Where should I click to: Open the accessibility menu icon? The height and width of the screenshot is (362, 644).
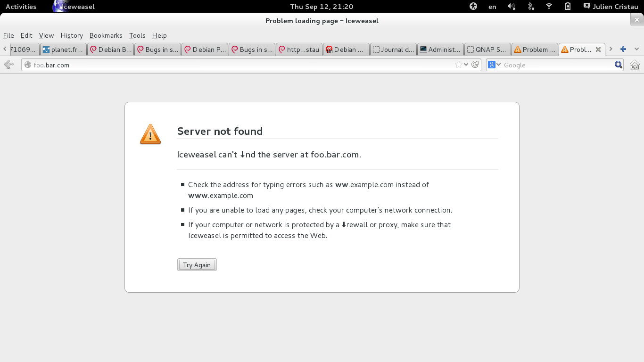[x=473, y=7]
